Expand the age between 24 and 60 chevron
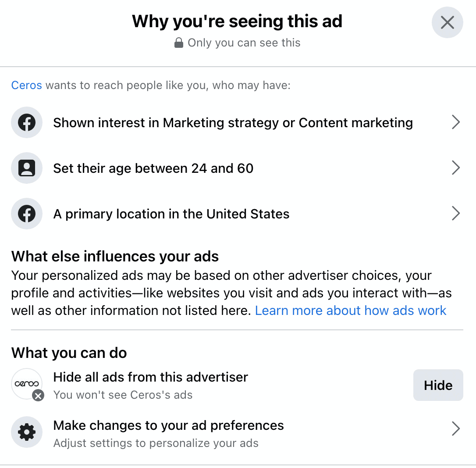This screenshot has width=476, height=468. (x=456, y=168)
